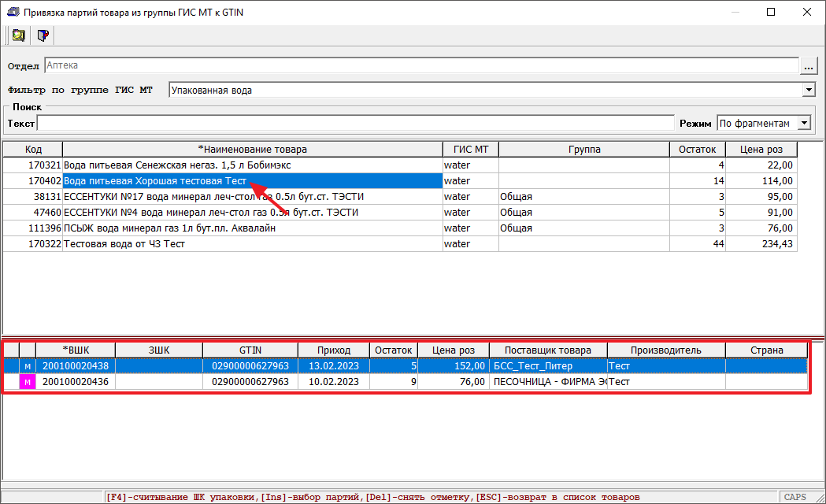Open the Режим search mode dropdown
The width and height of the screenshot is (826, 504).
[x=803, y=124]
